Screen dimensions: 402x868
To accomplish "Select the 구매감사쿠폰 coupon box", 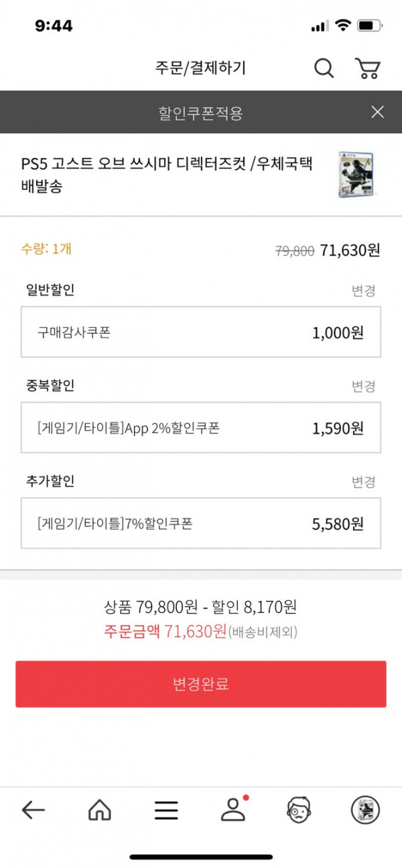I will [201, 332].
